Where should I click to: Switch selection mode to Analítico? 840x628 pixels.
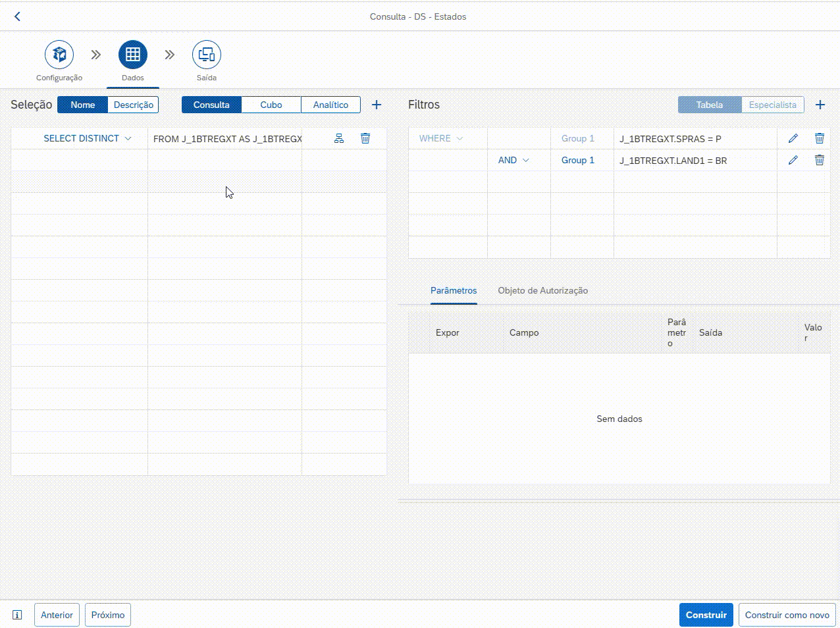pyautogui.click(x=330, y=105)
